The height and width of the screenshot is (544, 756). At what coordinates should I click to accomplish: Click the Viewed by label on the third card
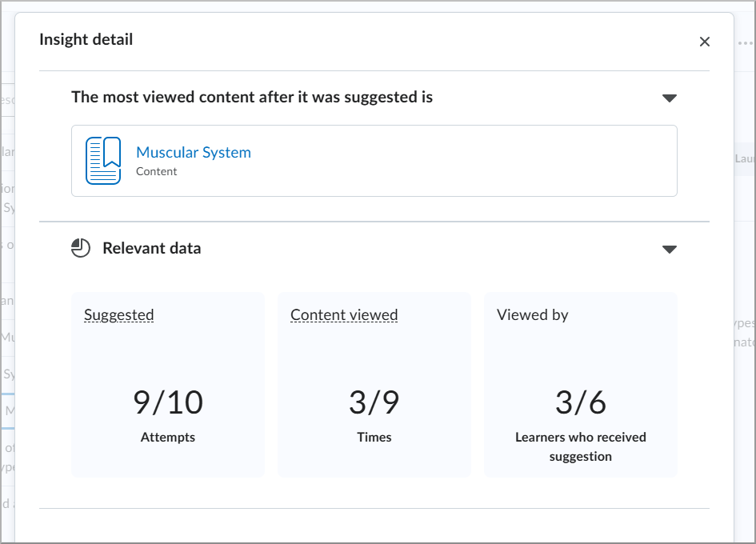pos(533,314)
